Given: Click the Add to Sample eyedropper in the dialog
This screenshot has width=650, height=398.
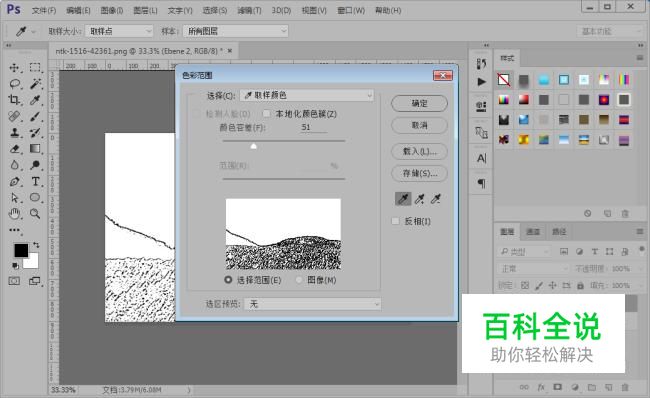Looking at the screenshot, I should coord(420,199).
